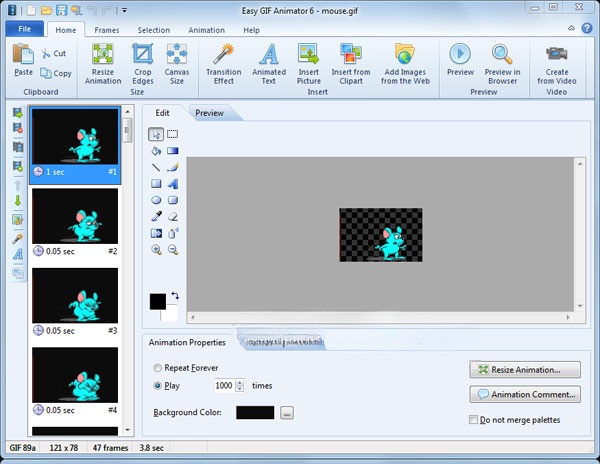Open the quick access toolbar customize dropdown

point(124,10)
